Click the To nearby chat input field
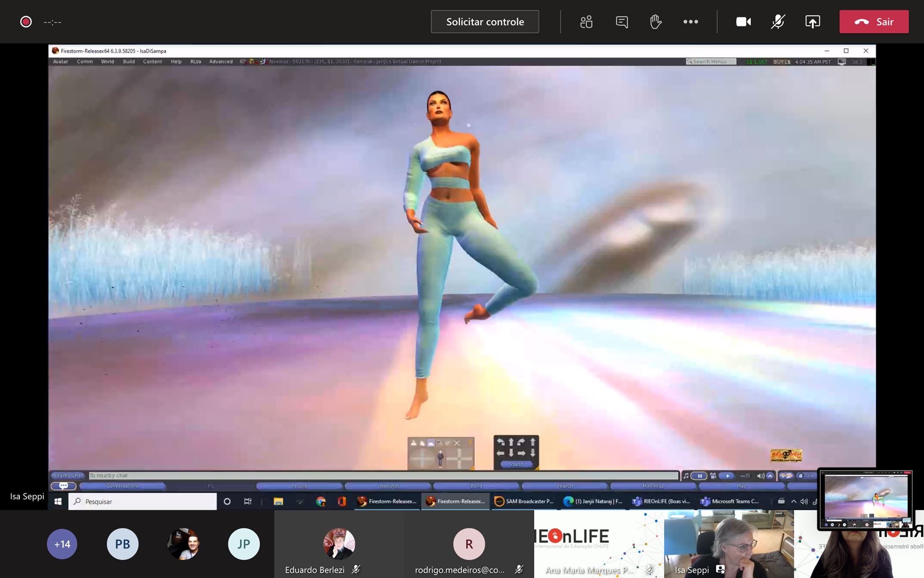The image size is (924, 578). tap(383, 475)
